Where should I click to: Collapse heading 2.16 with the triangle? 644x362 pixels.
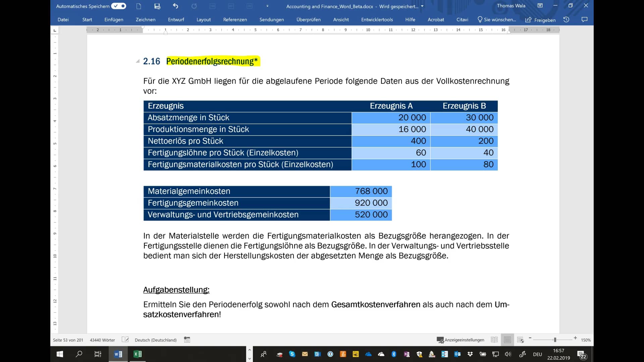coord(138,61)
